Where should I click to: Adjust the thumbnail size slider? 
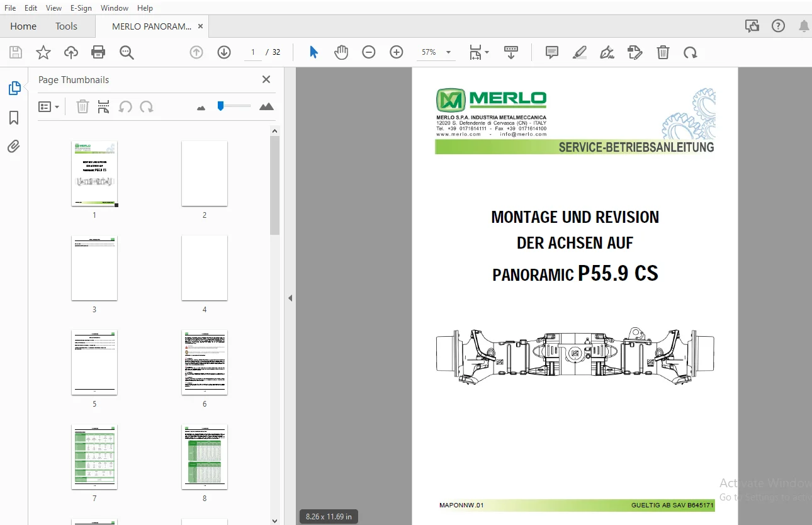click(221, 106)
